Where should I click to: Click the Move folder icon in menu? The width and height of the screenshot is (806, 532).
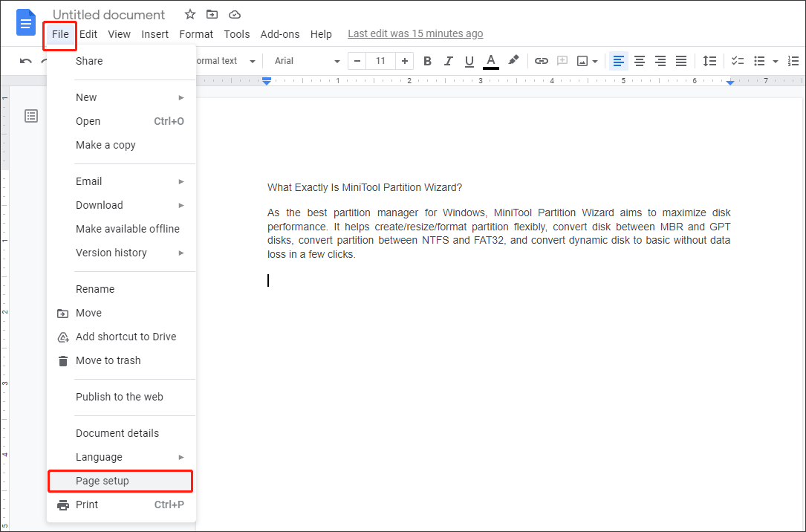pyautogui.click(x=62, y=313)
